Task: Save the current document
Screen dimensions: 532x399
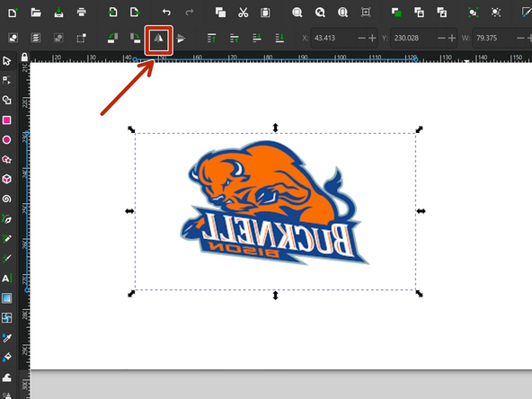Action: [x=58, y=13]
